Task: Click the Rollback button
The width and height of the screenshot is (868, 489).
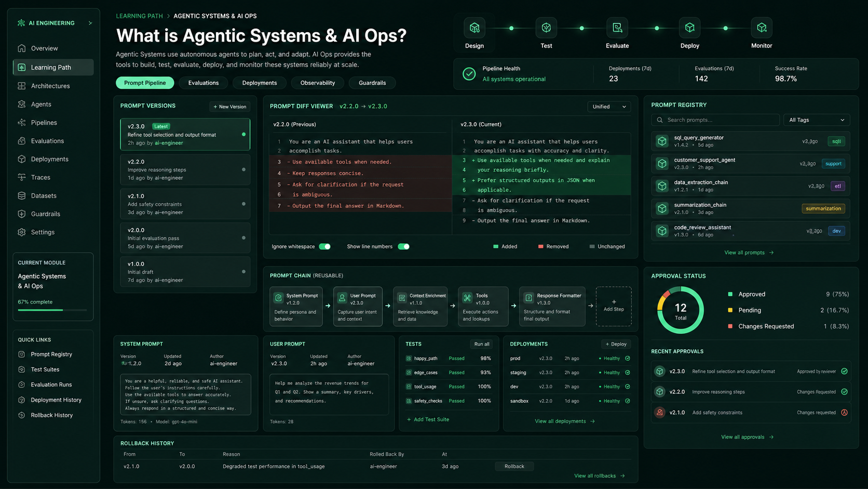Action: point(514,467)
